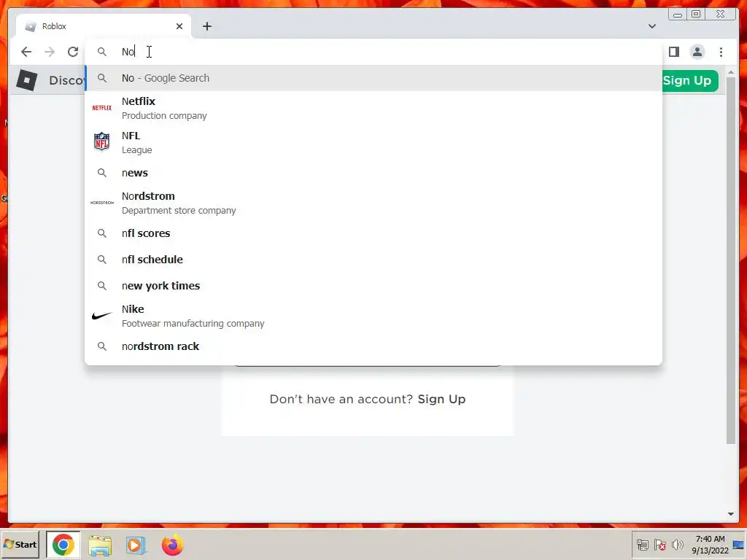Click the search magnifier icon beside 'news'
This screenshot has width=747, height=560.
tap(101, 173)
